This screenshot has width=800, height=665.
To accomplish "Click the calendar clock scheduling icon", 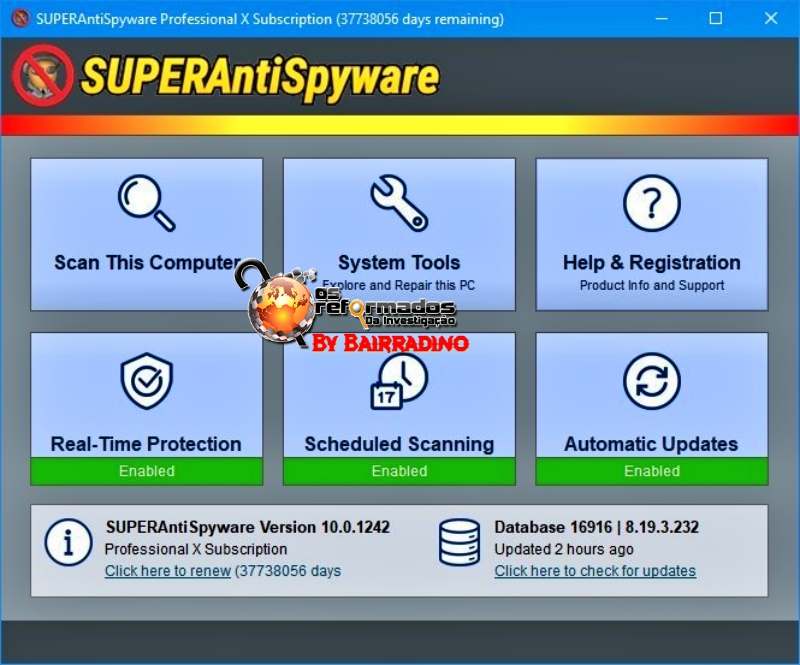I will pyautogui.click(x=399, y=381).
